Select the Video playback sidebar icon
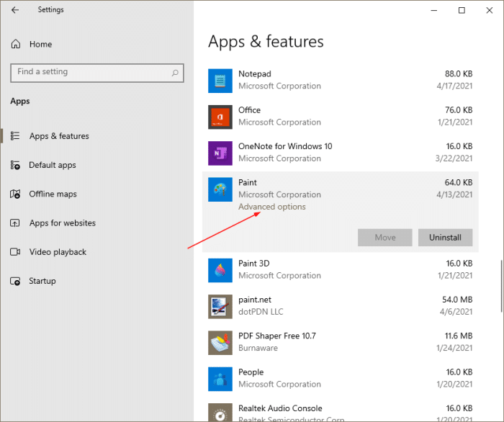The image size is (504, 422). click(15, 251)
